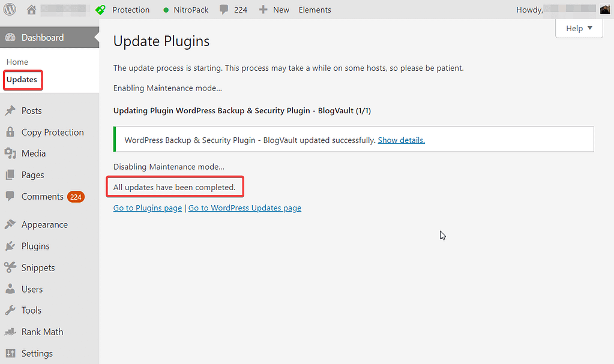This screenshot has width=614, height=364.
Task: Follow the Go to Plugins page link
Action: point(148,208)
